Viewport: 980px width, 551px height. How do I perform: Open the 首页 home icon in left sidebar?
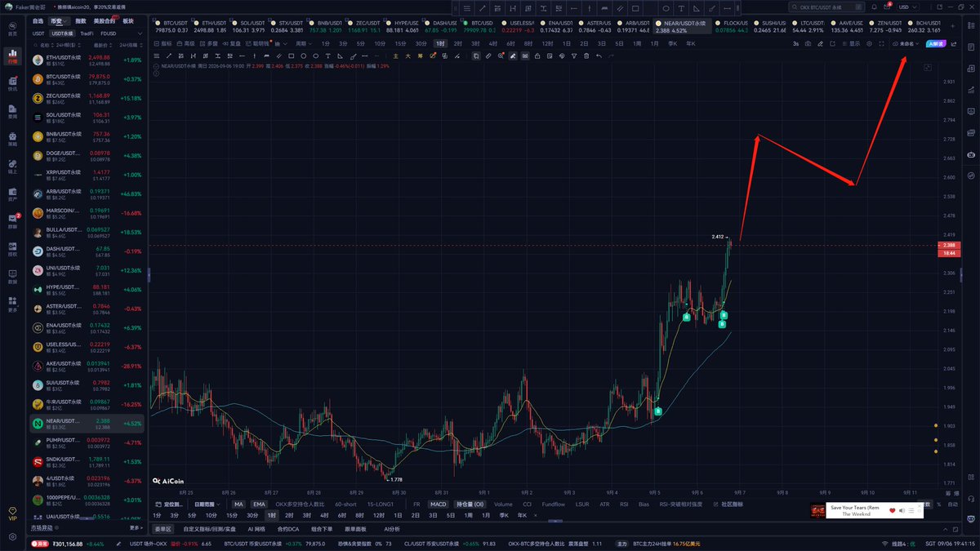tap(12, 30)
